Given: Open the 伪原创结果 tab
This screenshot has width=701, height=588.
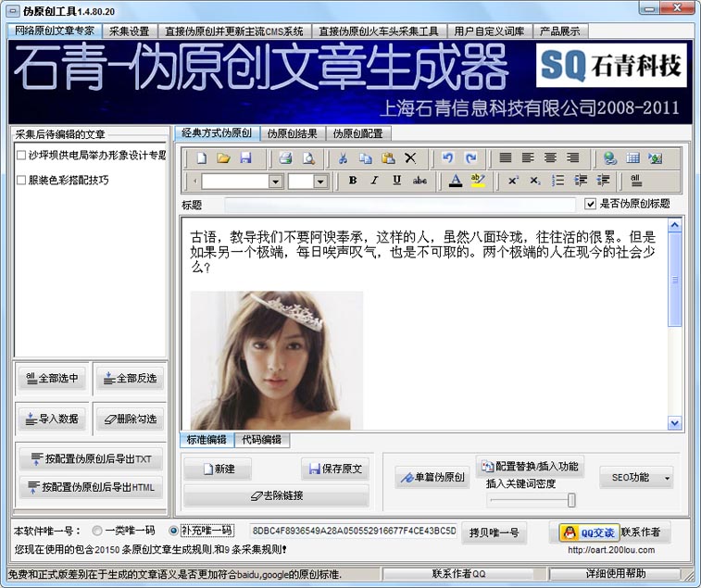Looking at the screenshot, I should pyautogui.click(x=292, y=133).
